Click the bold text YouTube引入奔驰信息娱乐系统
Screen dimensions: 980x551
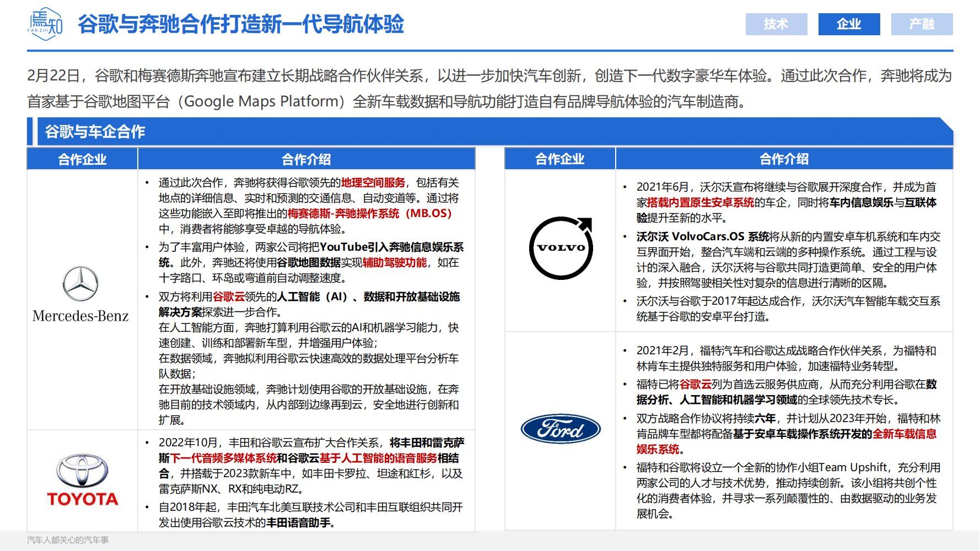point(311,255)
